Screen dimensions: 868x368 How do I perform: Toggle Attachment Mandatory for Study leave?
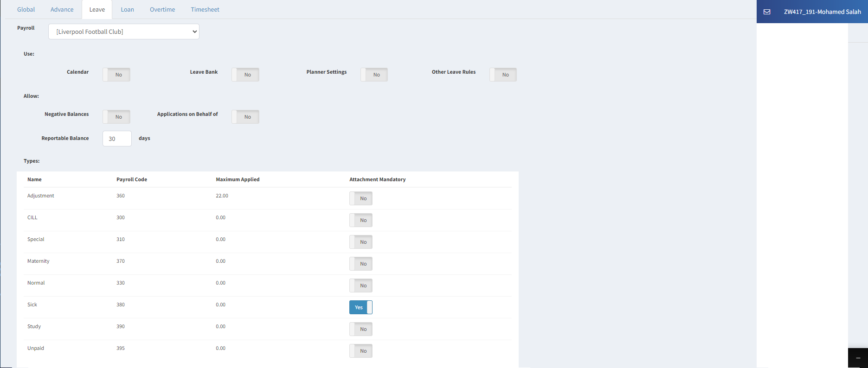(x=361, y=329)
